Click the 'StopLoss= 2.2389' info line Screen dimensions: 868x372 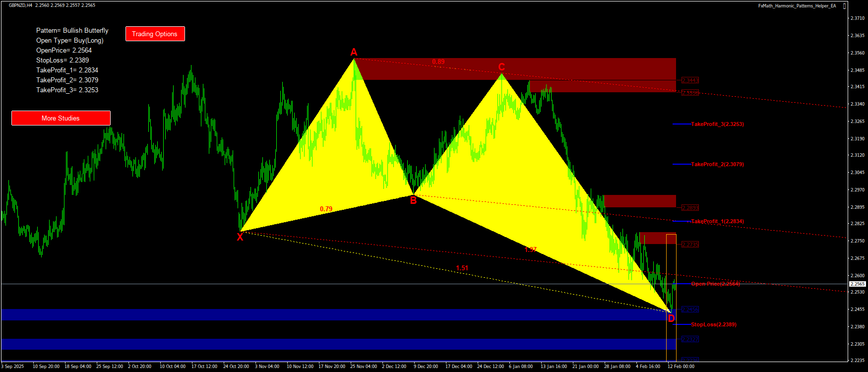62,60
